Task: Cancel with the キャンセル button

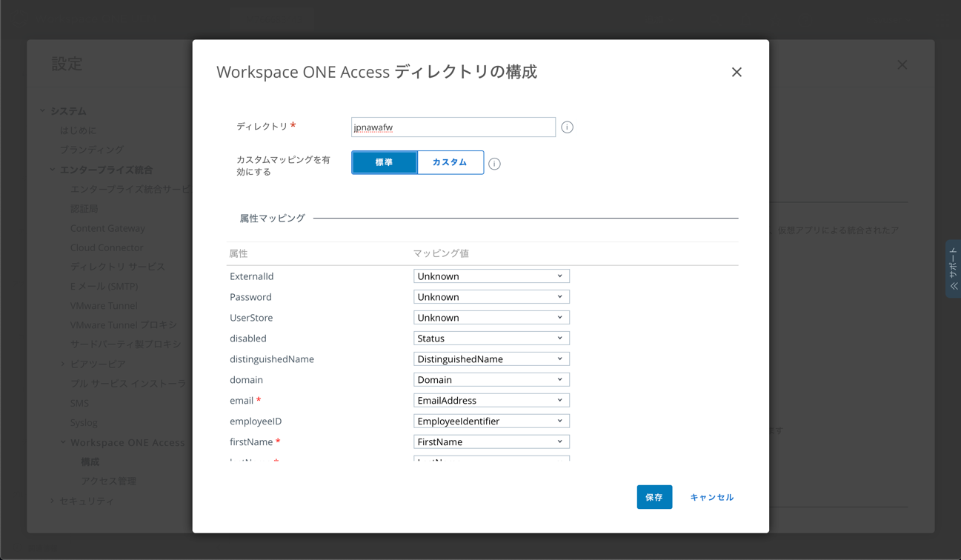Action: 712,497
